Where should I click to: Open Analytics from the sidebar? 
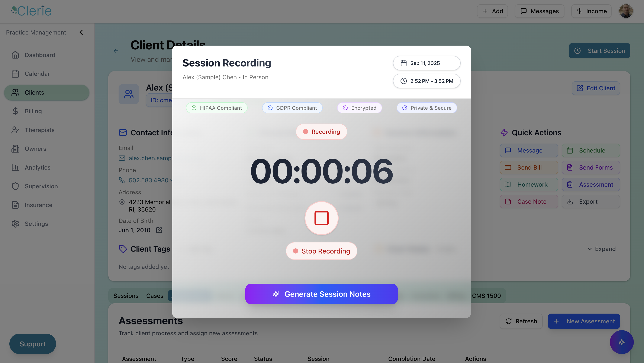click(38, 167)
